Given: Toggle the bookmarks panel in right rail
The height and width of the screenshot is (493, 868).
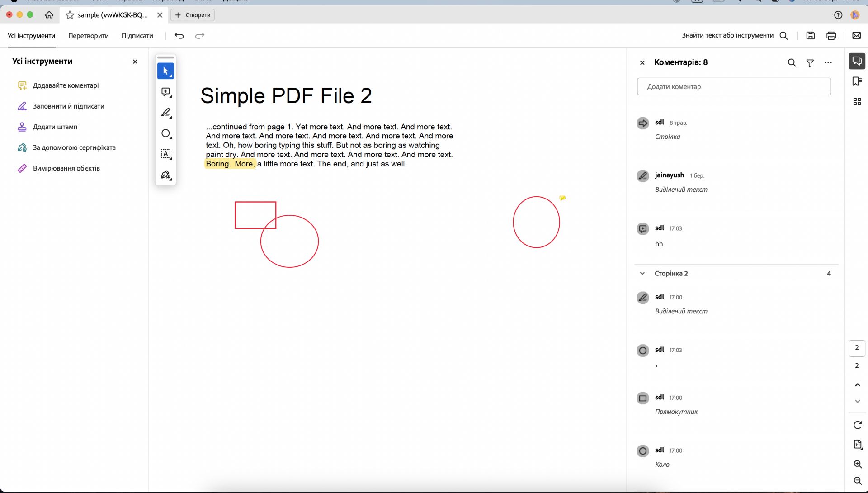Looking at the screenshot, I should pyautogui.click(x=857, y=81).
